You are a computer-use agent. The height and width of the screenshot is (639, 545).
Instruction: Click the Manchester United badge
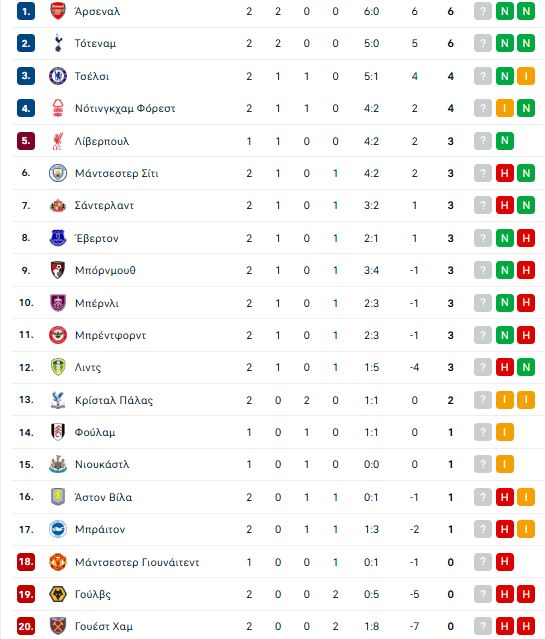pyautogui.click(x=58, y=562)
